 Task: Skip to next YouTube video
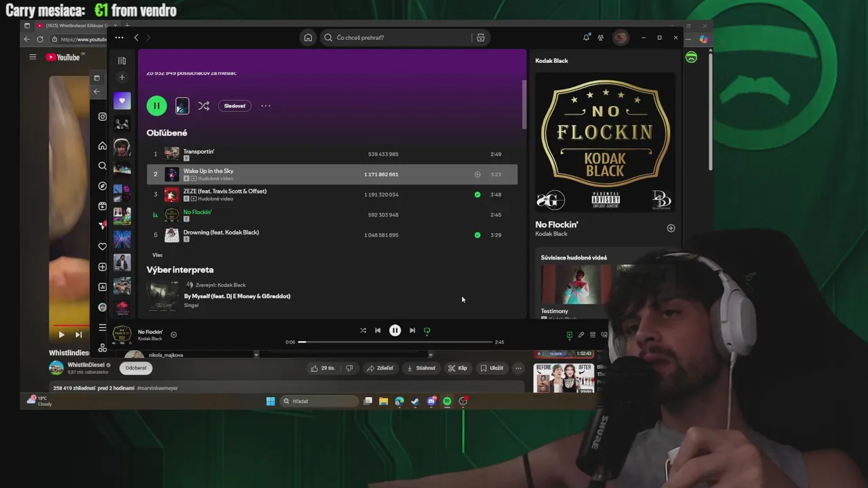coord(79,334)
